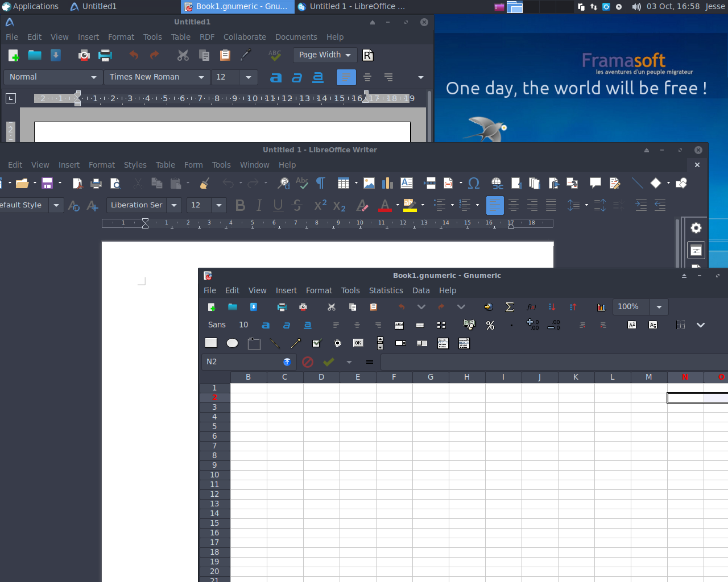The height and width of the screenshot is (582, 728).
Task: Toggle left alignment in AbiWord toolbar
Action: click(x=346, y=77)
